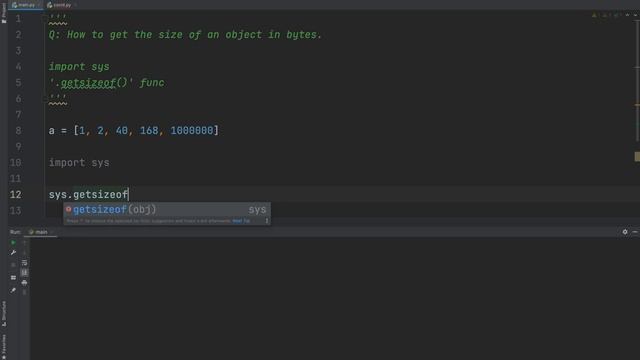
Task: Pin the Run tab icon
Action: pos(13,290)
